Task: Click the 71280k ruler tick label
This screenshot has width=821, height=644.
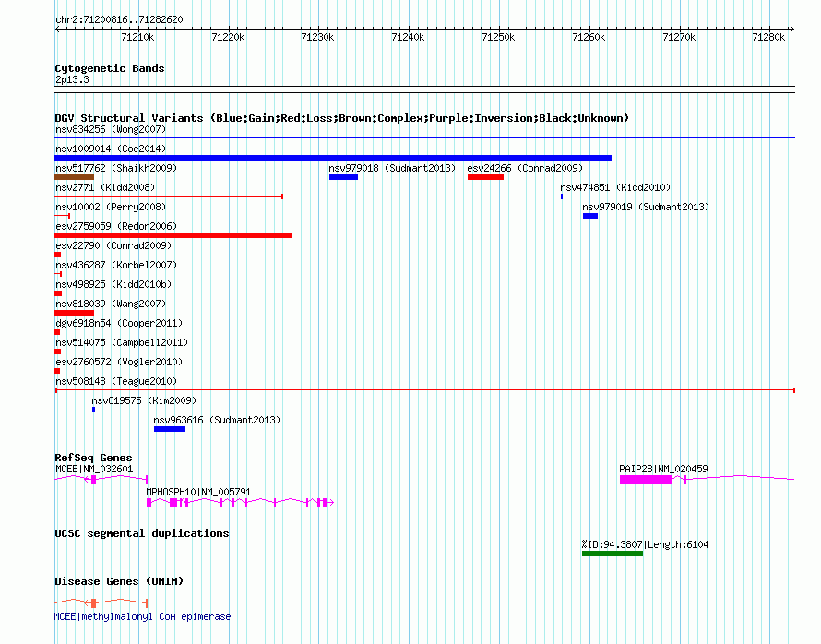Action: [x=768, y=37]
